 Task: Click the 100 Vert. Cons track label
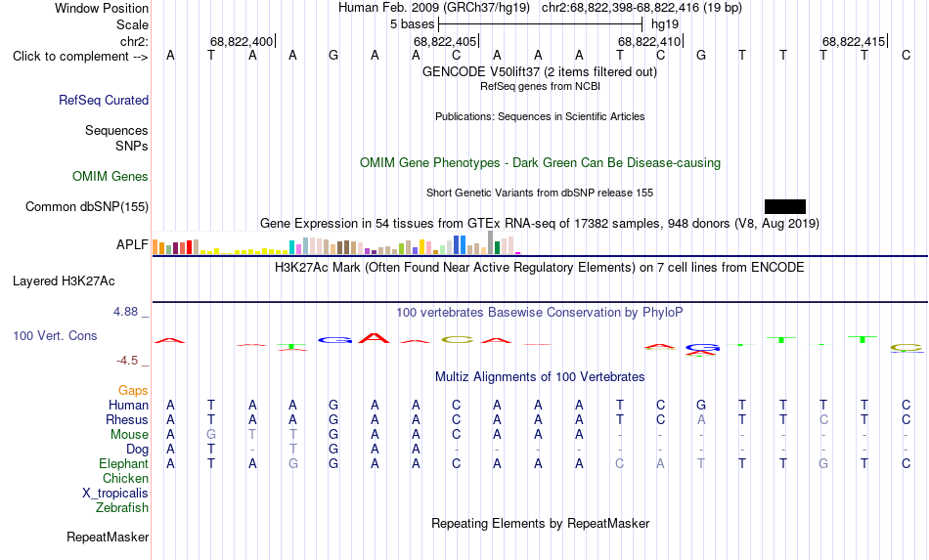(55, 335)
